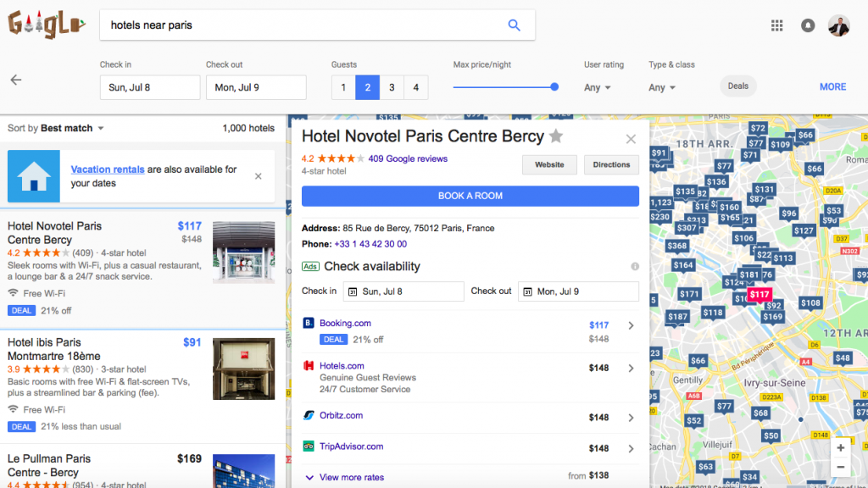The image size is (868, 488).
Task: Go back with the left arrow
Action: click(16, 80)
